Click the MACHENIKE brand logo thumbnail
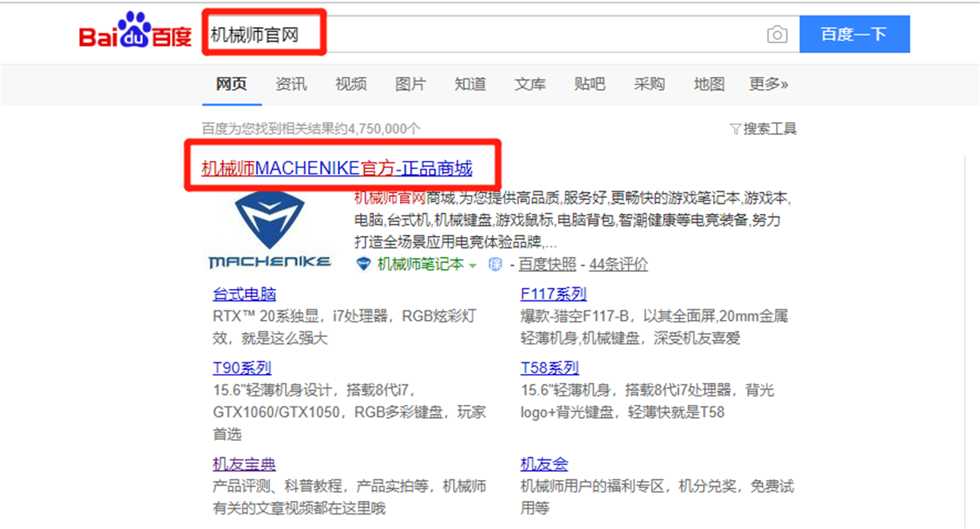 [x=269, y=231]
